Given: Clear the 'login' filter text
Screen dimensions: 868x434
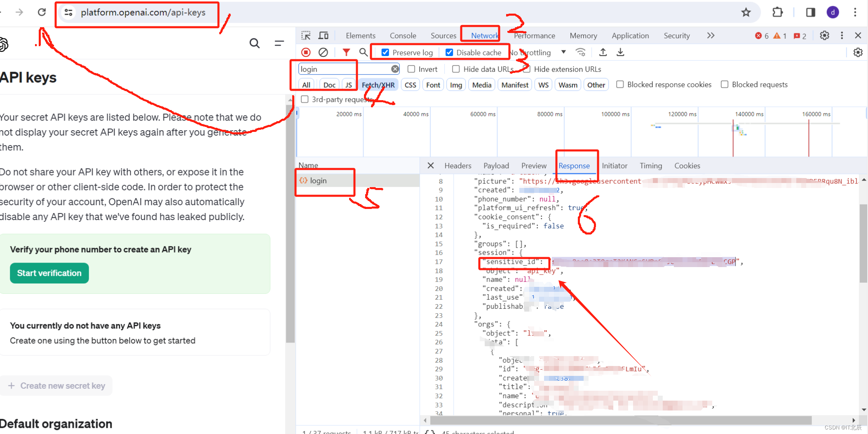Looking at the screenshot, I should (395, 69).
